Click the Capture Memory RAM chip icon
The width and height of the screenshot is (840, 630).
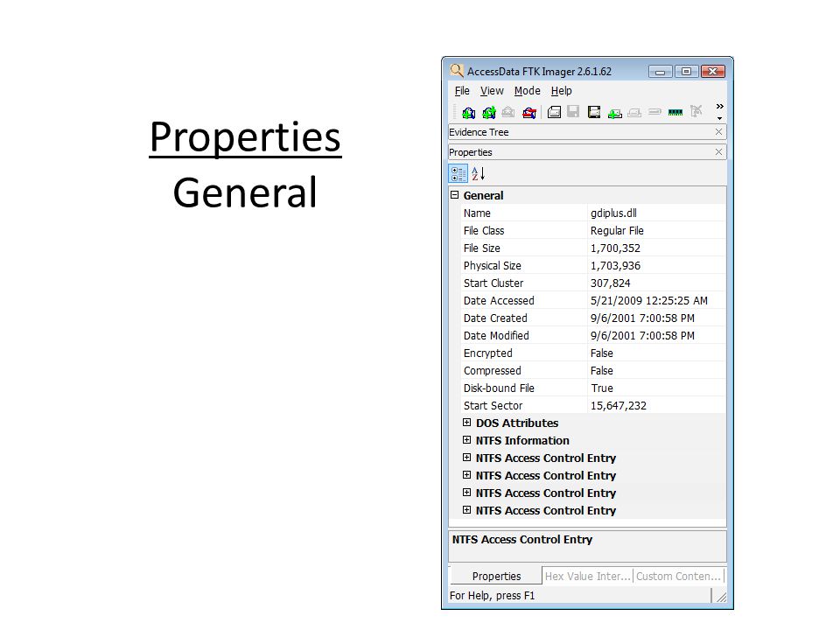pos(675,112)
